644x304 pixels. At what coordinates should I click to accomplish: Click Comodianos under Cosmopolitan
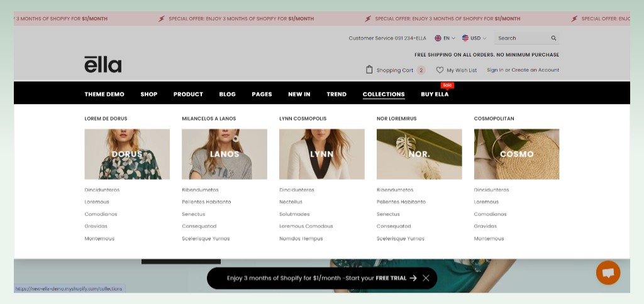coord(490,214)
